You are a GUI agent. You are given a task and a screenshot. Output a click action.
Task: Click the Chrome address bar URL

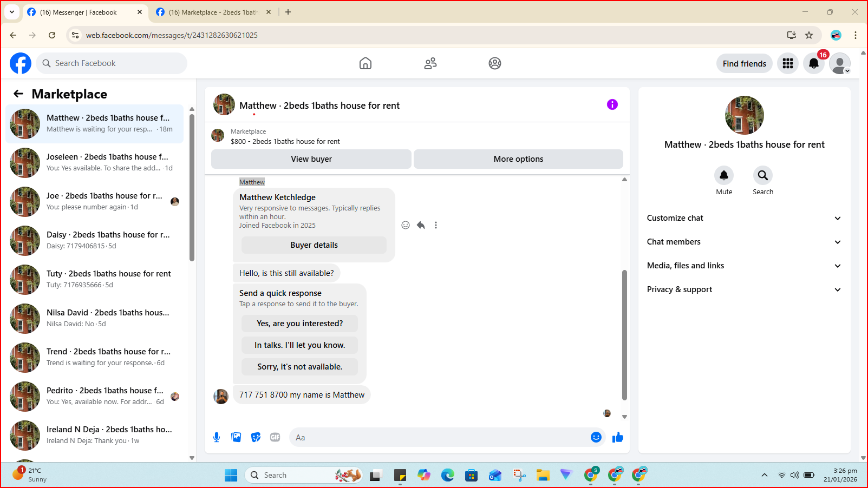click(x=172, y=35)
